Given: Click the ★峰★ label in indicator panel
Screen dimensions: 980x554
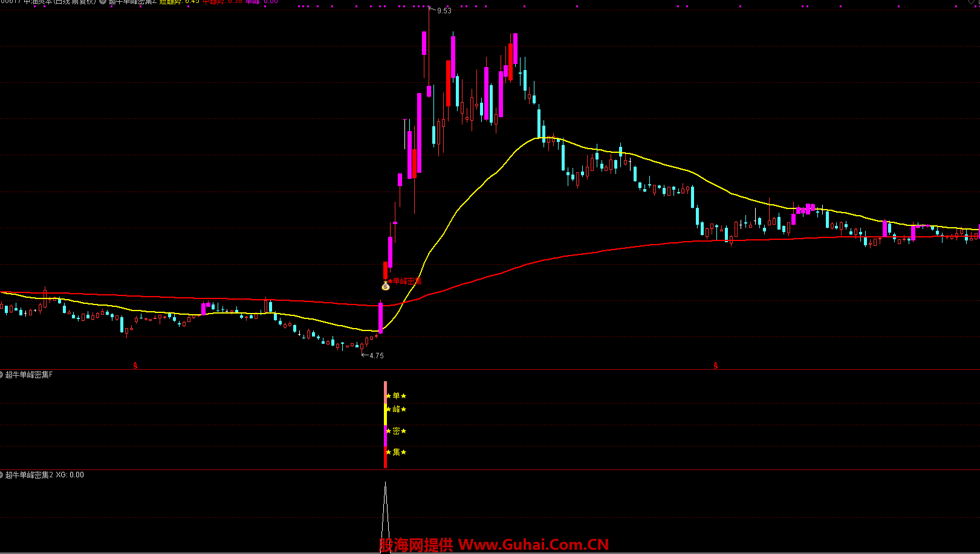Looking at the screenshot, I should pos(396,410).
